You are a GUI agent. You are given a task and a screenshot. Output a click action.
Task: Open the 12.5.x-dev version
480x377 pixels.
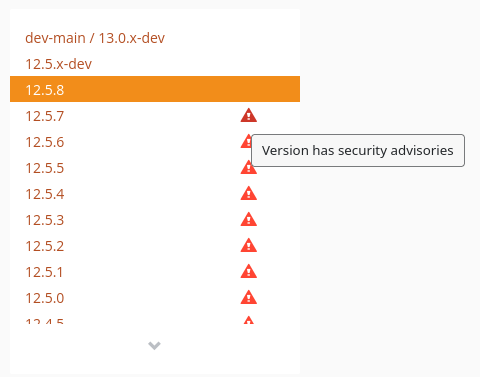pos(58,64)
